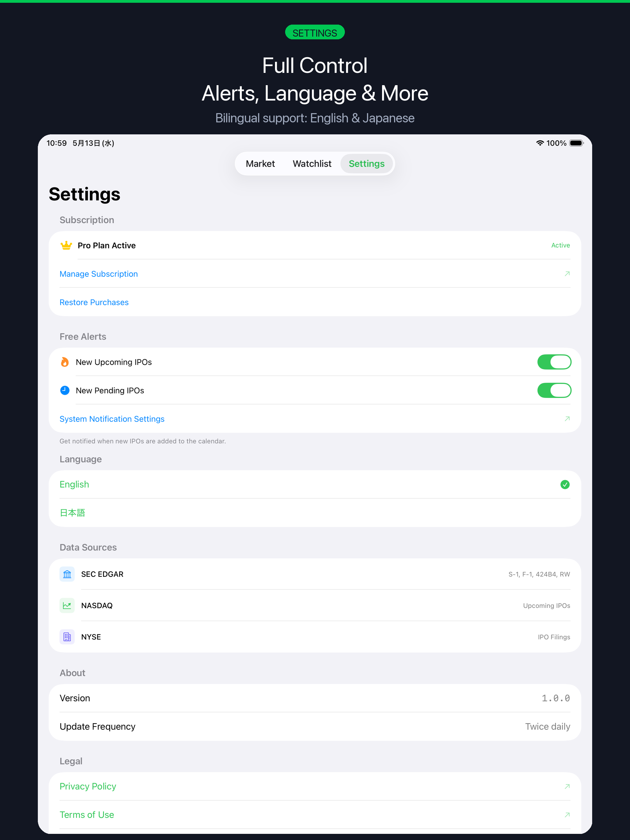Switch to the Watchlist tab
Screen dimensions: 630x840
(x=312, y=164)
